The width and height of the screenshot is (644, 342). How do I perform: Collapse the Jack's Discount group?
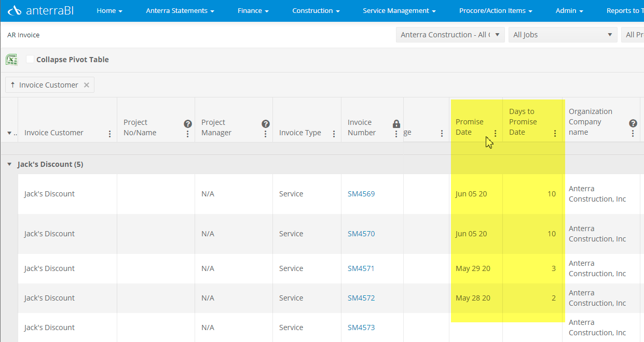[9, 164]
